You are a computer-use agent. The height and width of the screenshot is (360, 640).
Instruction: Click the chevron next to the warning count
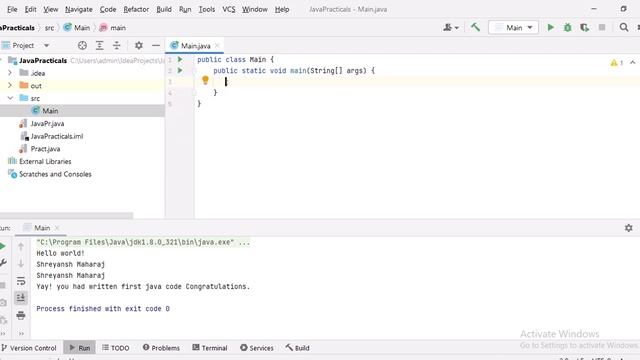(633, 62)
